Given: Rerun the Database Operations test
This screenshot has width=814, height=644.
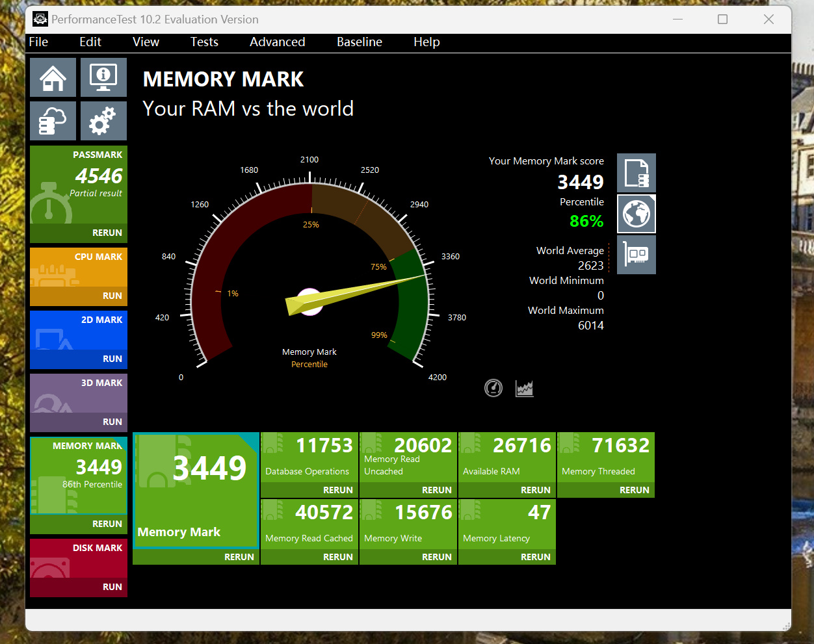Looking at the screenshot, I should click(x=309, y=490).
